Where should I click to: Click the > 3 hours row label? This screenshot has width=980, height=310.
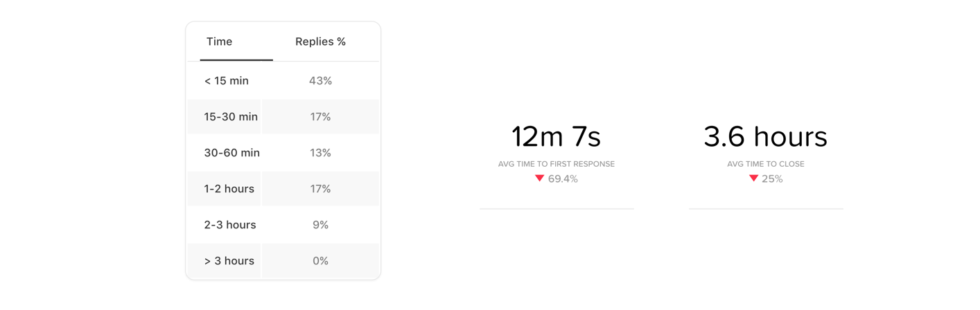coord(229,261)
